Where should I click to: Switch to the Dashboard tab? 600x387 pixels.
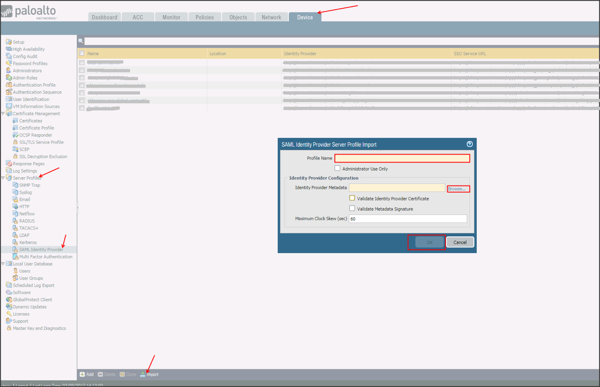pyautogui.click(x=104, y=17)
